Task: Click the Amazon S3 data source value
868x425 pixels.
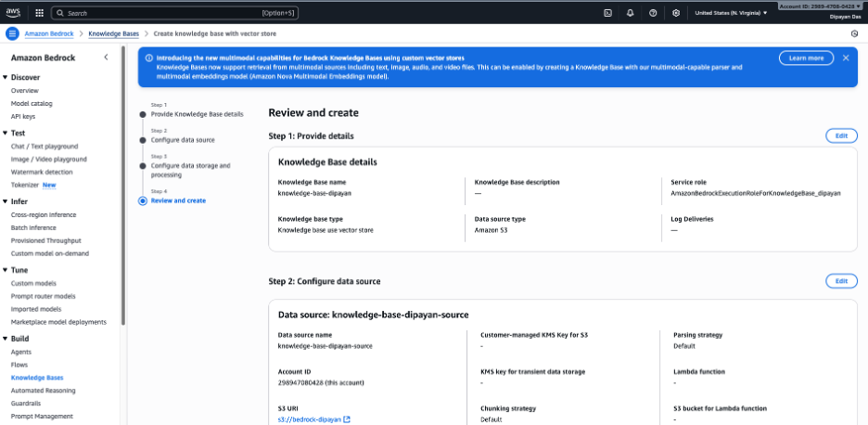Action: coord(491,230)
